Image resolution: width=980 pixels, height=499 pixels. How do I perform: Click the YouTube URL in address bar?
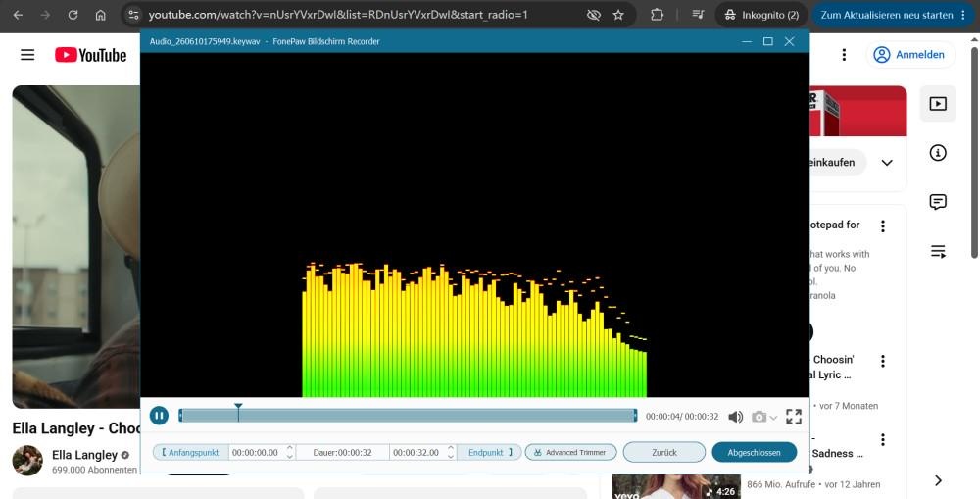(x=338, y=15)
